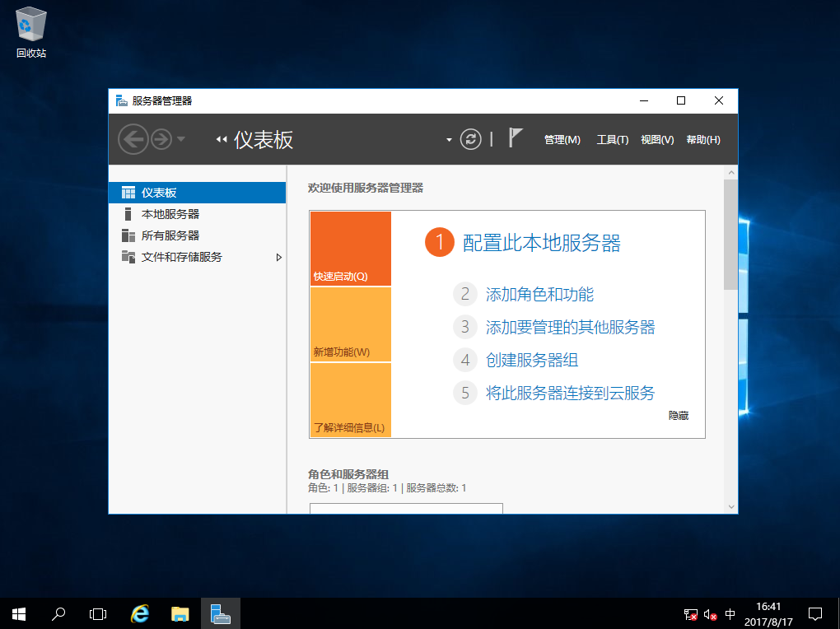Click the network status tray icon

click(x=691, y=614)
